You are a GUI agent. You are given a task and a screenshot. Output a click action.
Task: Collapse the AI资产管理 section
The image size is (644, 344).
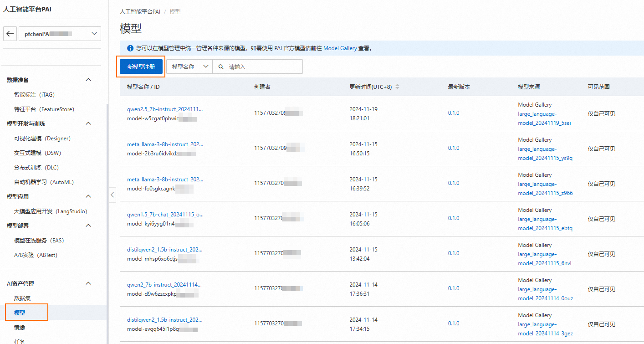tap(89, 283)
